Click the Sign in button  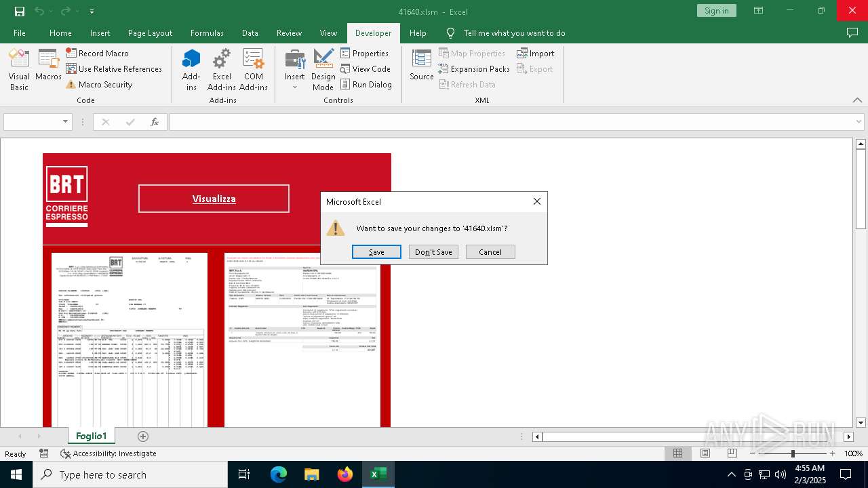(716, 10)
